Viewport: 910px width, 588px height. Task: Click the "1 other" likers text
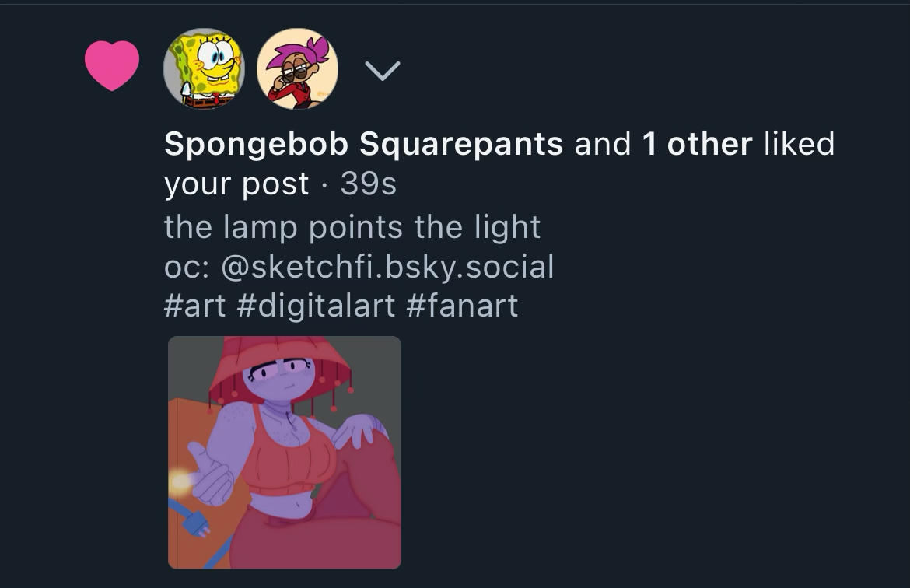coord(697,144)
